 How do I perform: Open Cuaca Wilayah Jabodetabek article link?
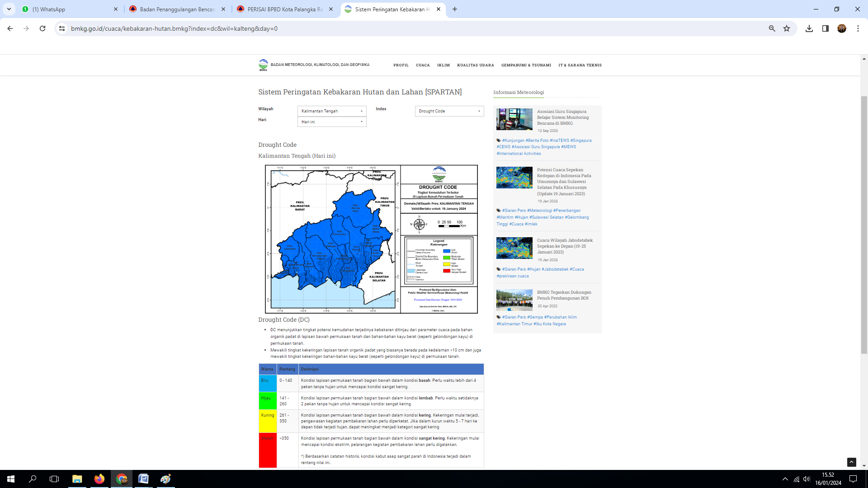(565, 246)
